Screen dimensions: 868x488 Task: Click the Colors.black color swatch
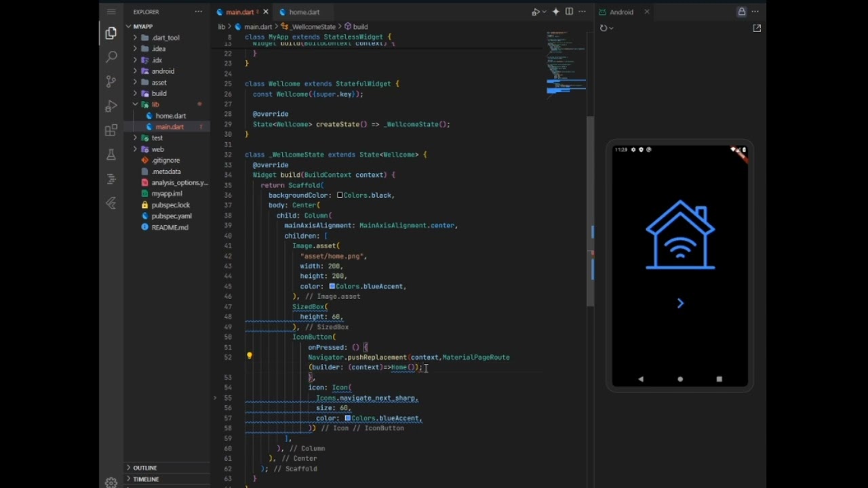click(340, 195)
